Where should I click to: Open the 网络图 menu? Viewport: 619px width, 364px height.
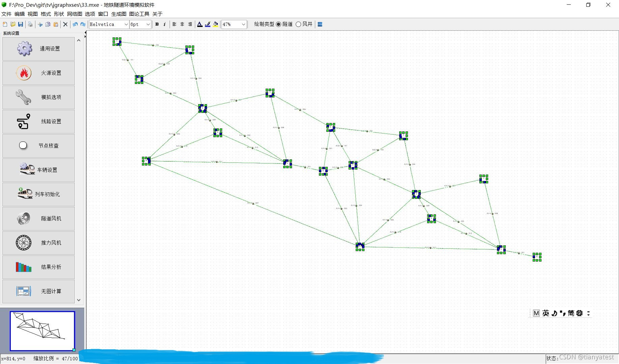click(x=75, y=14)
